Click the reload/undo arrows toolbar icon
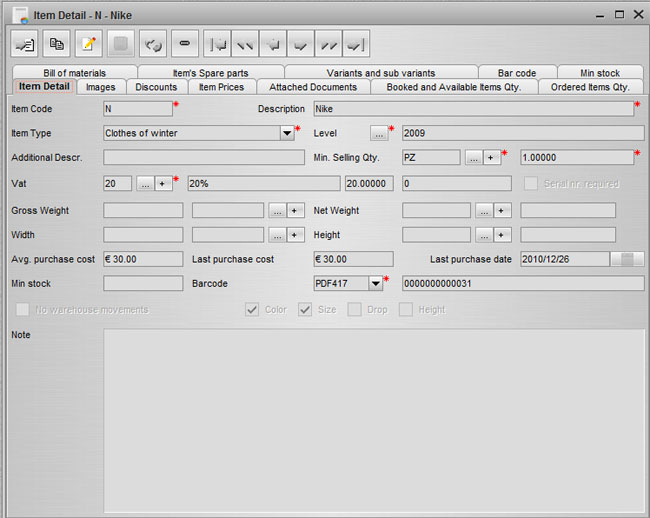 coord(153,44)
